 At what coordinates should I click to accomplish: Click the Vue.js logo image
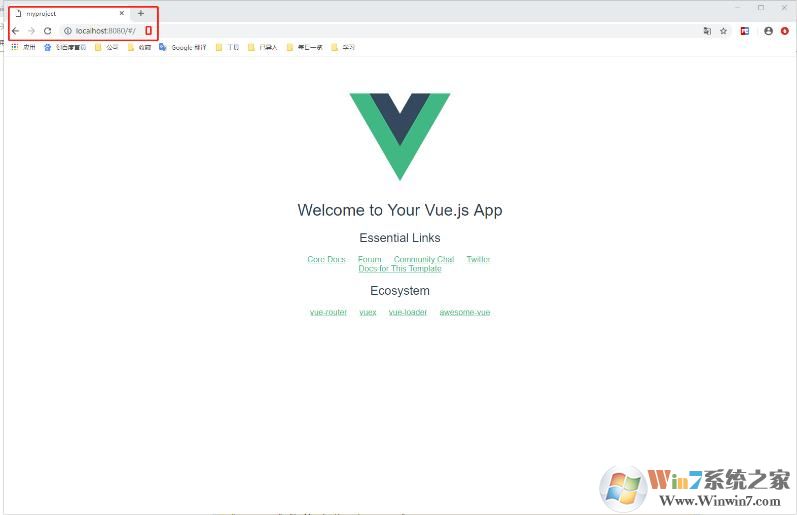click(x=400, y=136)
